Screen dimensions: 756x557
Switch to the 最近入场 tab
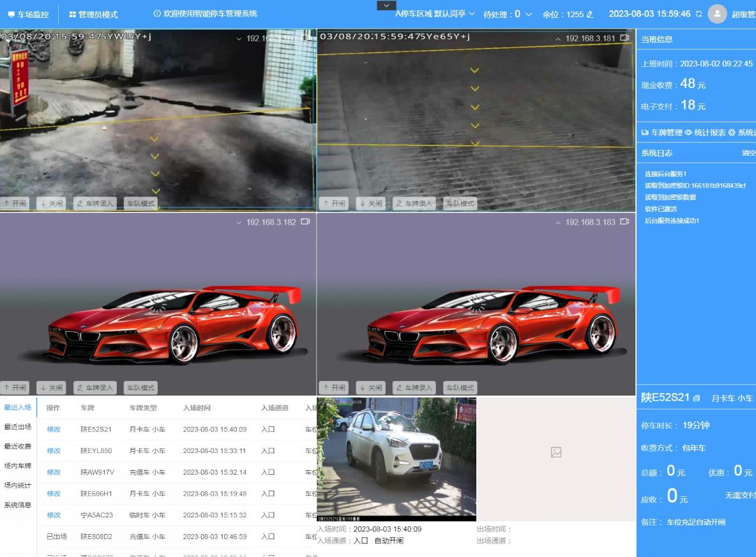18,408
